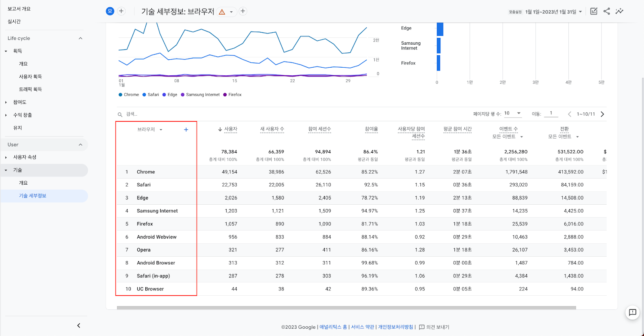Click the Firefox bar in bar chart
The image size is (644, 336).
(x=438, y=63)
